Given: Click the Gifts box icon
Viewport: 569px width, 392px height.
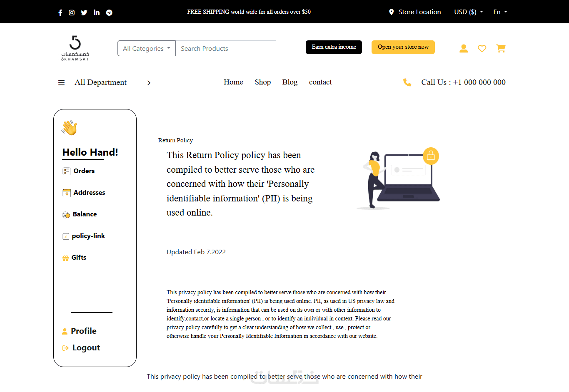Looking at the screenshot, I should click(65, 258).
